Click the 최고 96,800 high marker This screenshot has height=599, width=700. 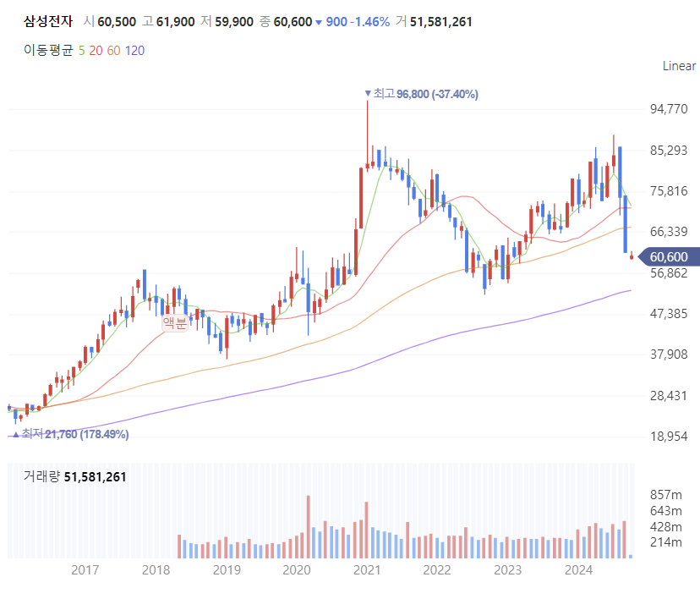(x=421, y=94)
